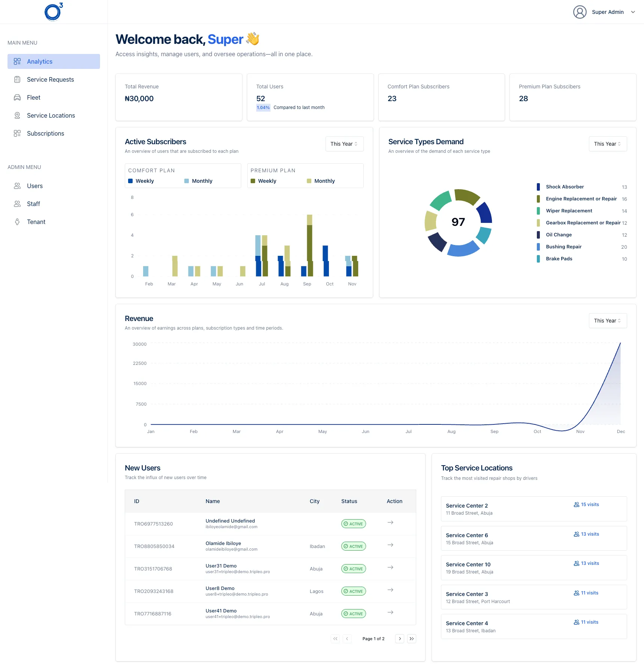This screenshot has width=644, height=669.
Task: Open arrow action for Olamide Ibiloye row
Action: 390,545
